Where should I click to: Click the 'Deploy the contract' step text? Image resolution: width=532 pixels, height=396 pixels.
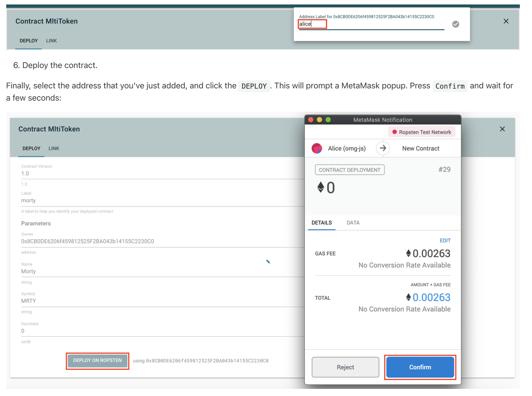(60, 65)
